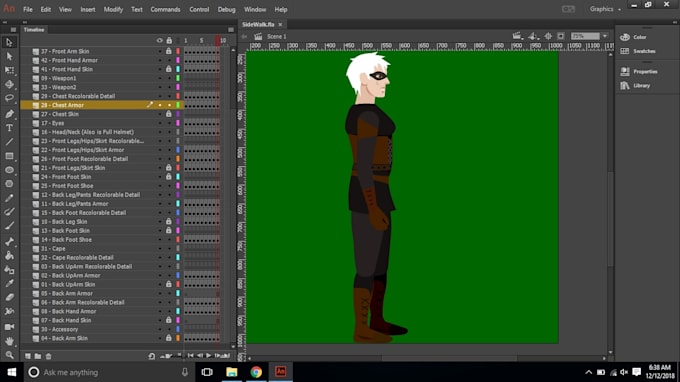Open the Graphics workspace dropdown
Viewport: 680px width, 382px height.
coord(605,9)
